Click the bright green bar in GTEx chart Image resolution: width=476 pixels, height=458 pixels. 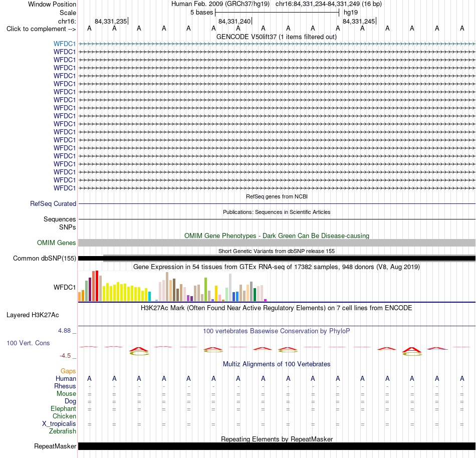(x=205, y=289)
